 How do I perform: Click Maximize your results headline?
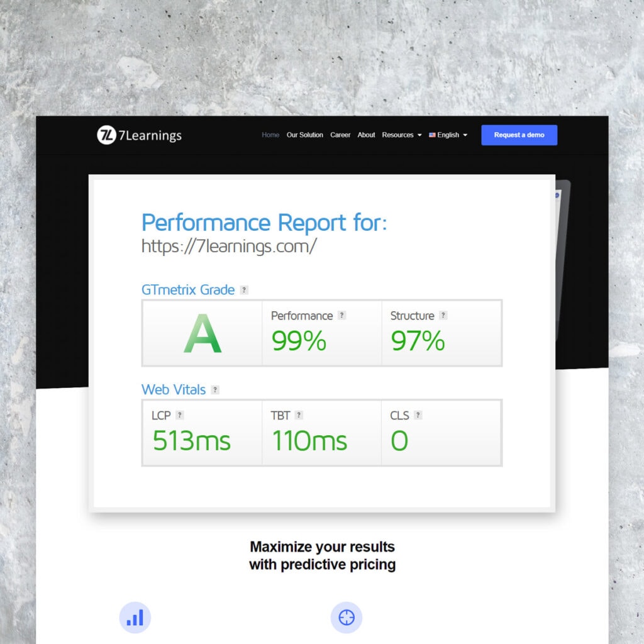[322, 556]
